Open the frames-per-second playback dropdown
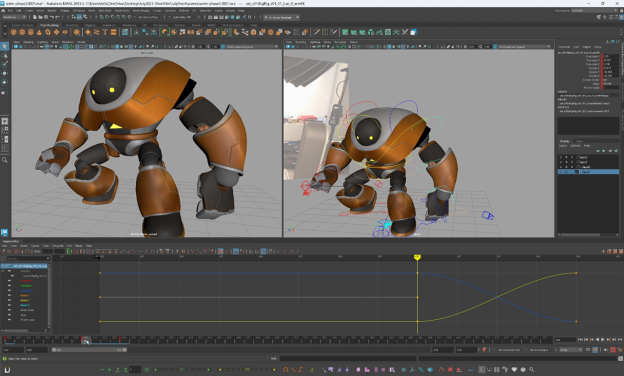 click(x=571, y=350)
